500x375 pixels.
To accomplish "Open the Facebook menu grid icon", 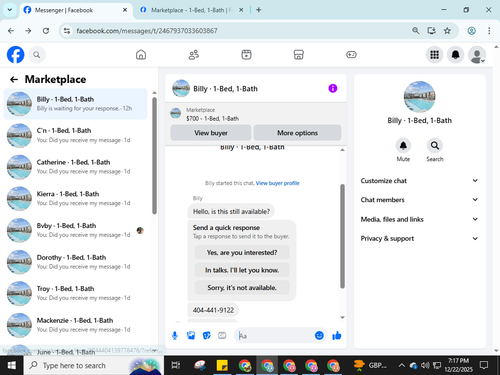I will tap(434, 55).
